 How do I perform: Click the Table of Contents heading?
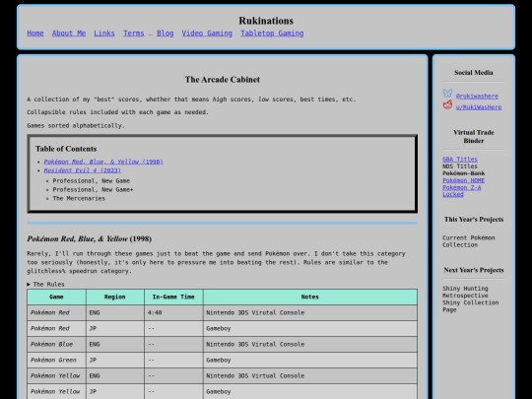tap(66, 149)
